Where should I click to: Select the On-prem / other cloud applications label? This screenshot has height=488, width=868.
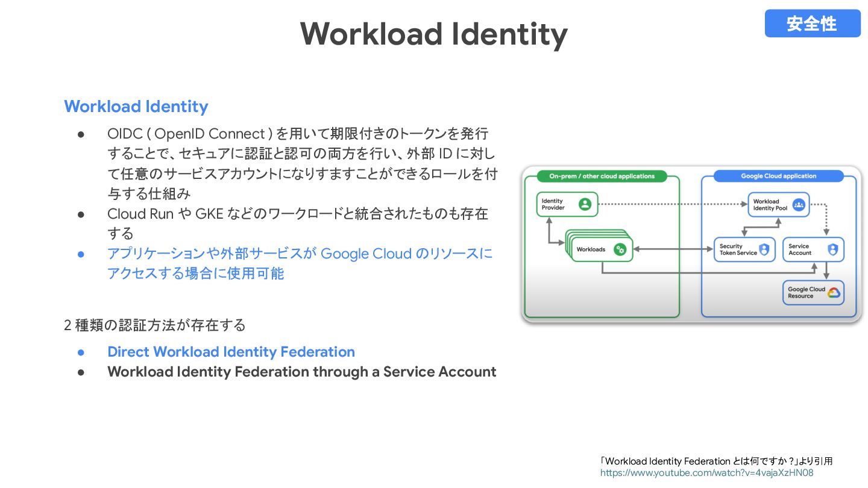(602, 177)
